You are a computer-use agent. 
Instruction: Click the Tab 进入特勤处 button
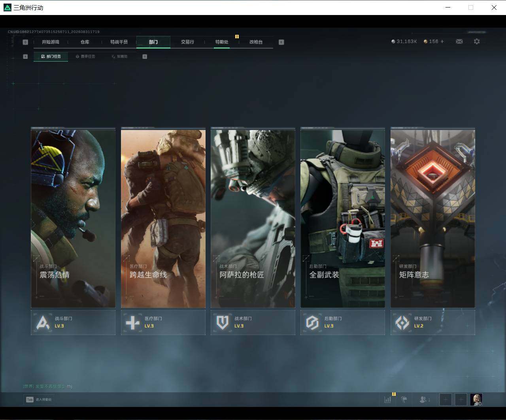(x=39, y=399)
